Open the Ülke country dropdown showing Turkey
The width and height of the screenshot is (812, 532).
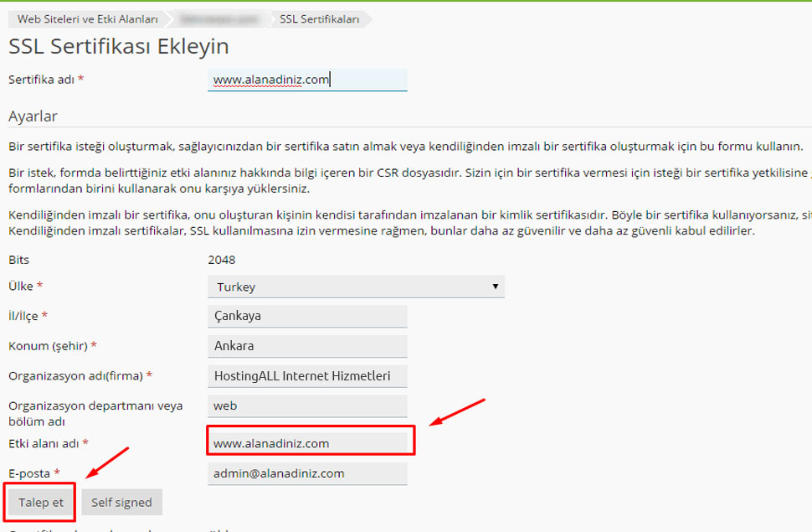click(355, 287)
